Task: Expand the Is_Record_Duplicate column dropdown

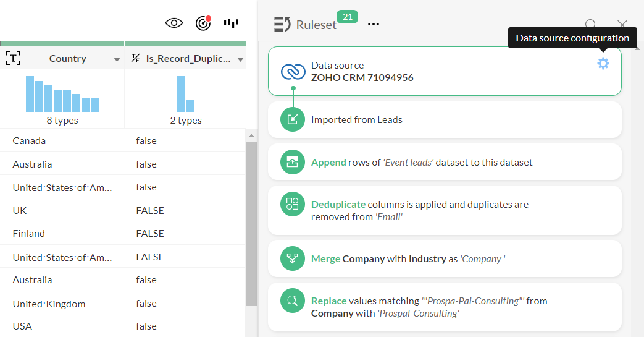Action: pos(241,59)
